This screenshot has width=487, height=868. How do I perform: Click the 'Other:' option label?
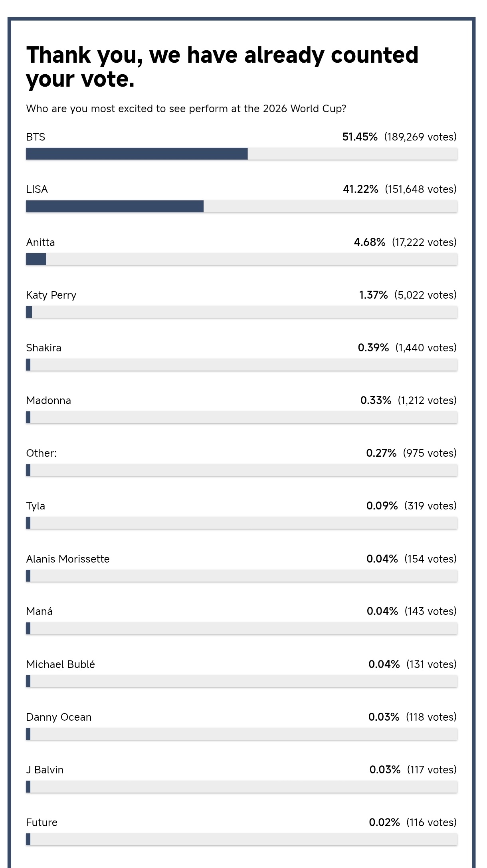click(41, 453)
